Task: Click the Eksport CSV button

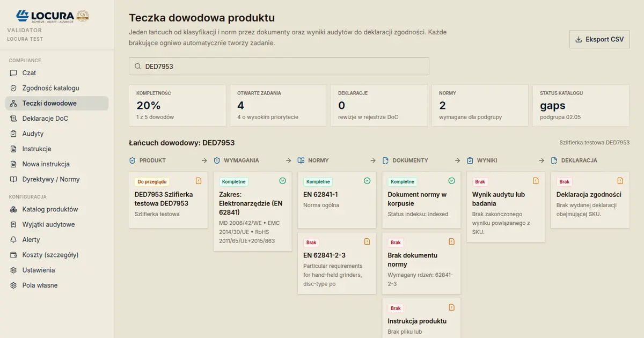Action: (599, 39)
